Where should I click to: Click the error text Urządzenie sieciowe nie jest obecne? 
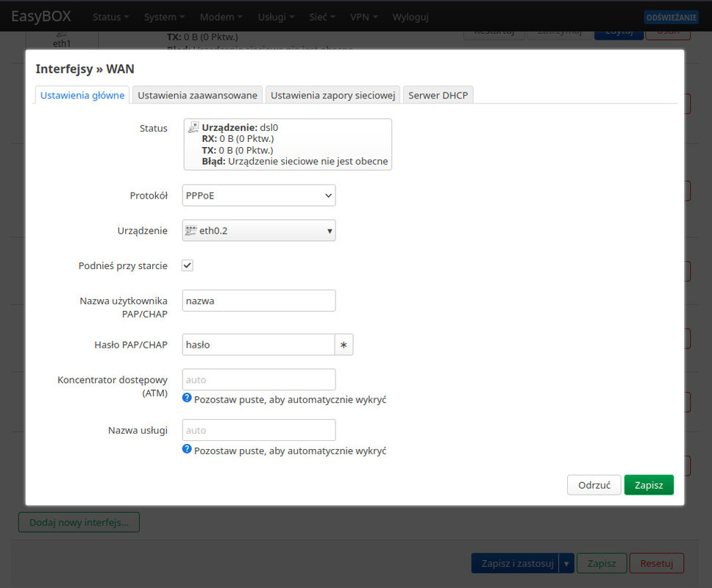[308, 161]
